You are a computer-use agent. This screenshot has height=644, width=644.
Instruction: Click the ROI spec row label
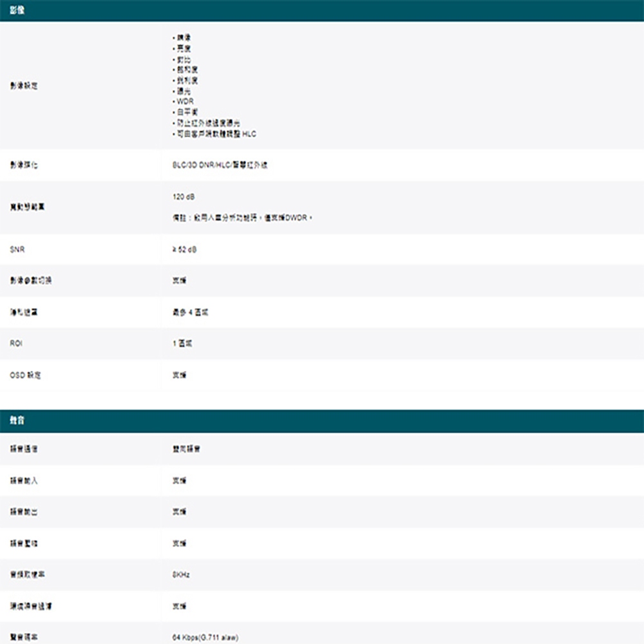click(x=15, y=343)
